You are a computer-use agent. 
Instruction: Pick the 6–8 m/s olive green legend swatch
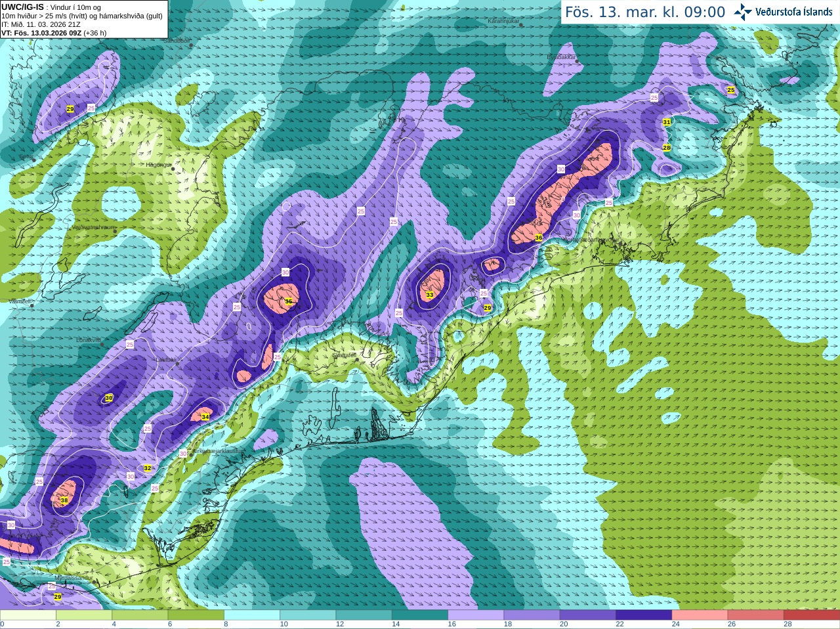[x=196, y=615]
